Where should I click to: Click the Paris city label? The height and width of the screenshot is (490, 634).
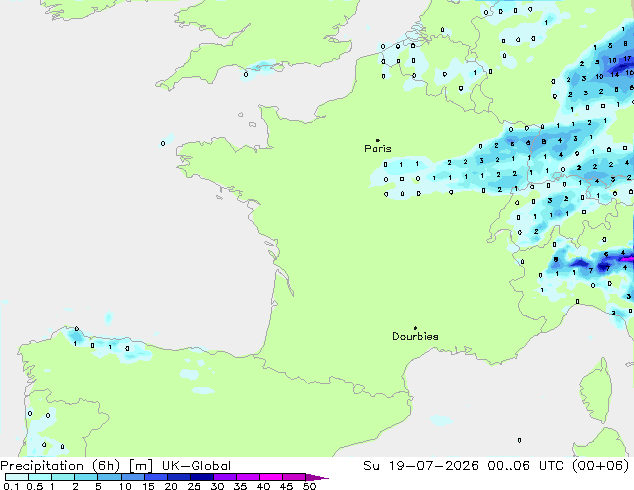coord(378,149)
